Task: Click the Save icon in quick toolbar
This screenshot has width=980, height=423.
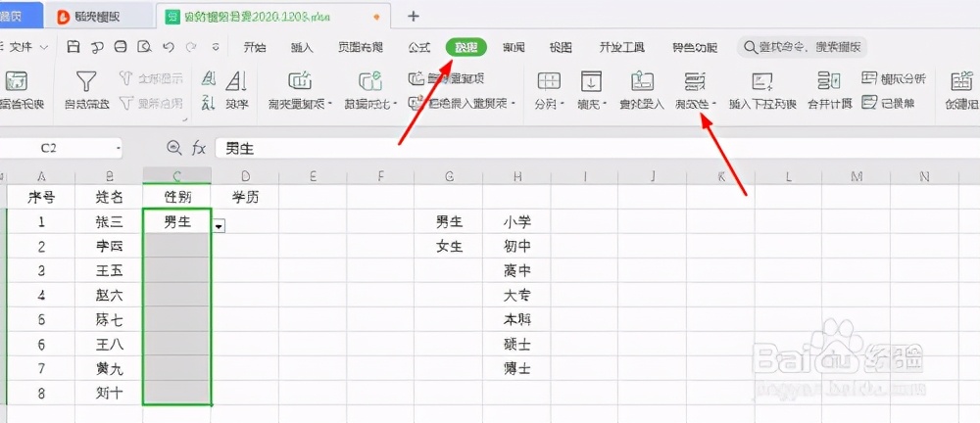Action: (x=73, y=47)
